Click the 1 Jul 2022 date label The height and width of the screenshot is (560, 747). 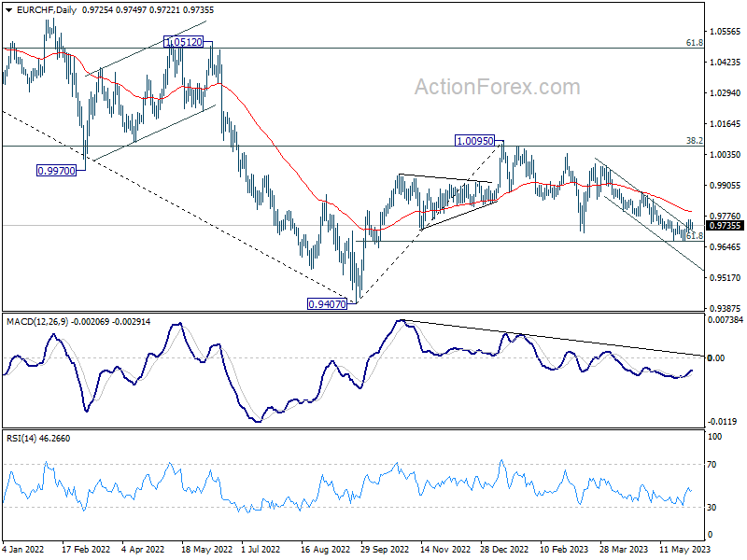coord(261,549)
